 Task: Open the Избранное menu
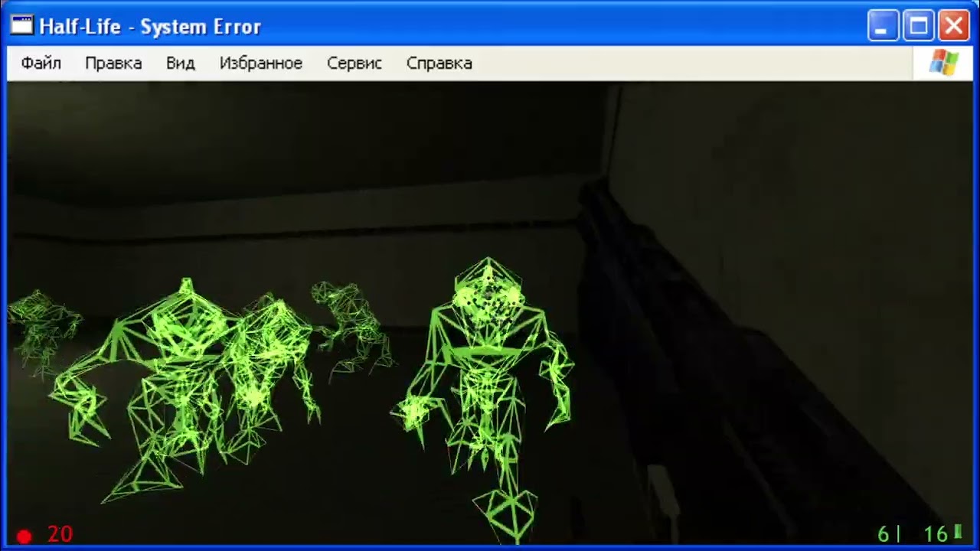(x=261, y=64)
